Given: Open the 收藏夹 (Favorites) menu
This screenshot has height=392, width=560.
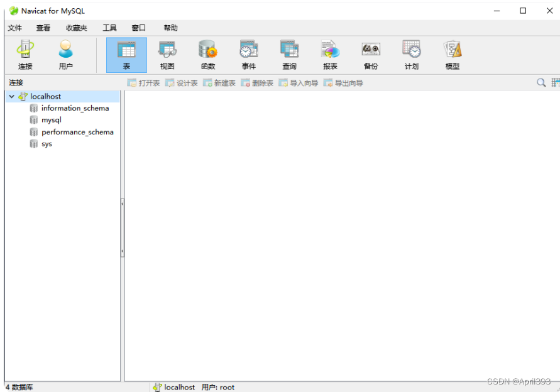Looking at the screenshot, I should click(76, 28).
